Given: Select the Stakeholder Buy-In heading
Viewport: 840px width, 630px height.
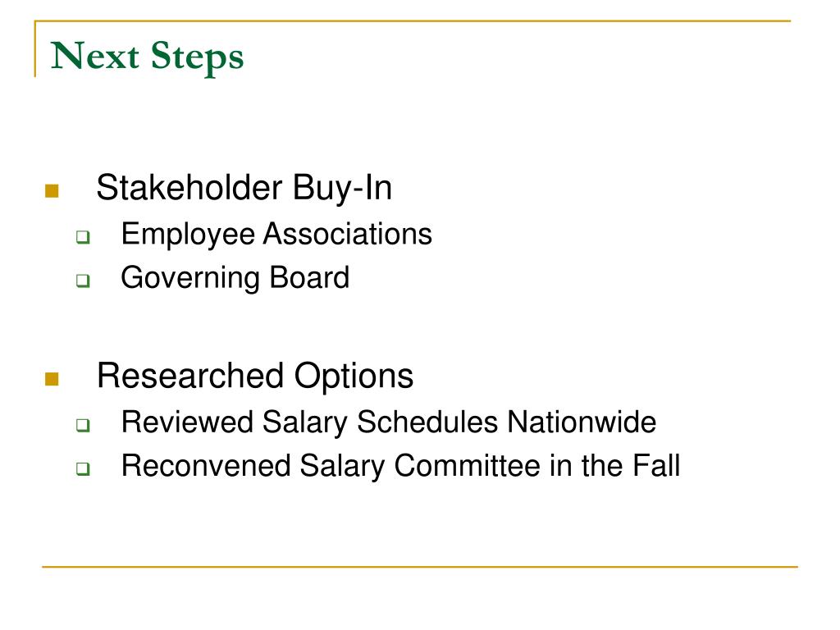Looking at the screenshot, I should point(244,189).
